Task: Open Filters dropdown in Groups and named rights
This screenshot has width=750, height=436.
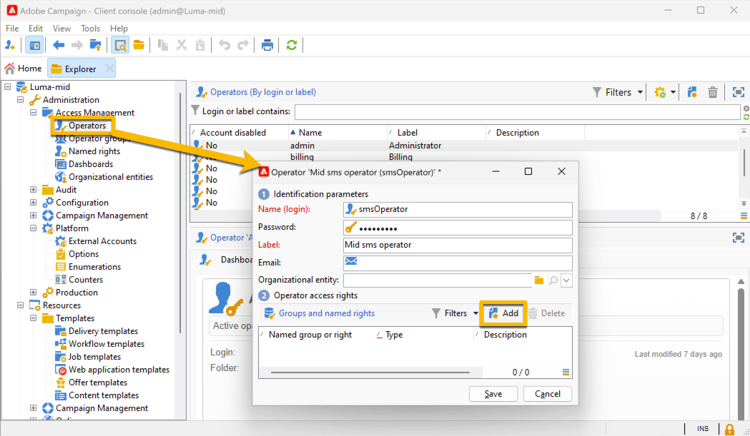Action: pyautogui.click(x=454, y=313)
